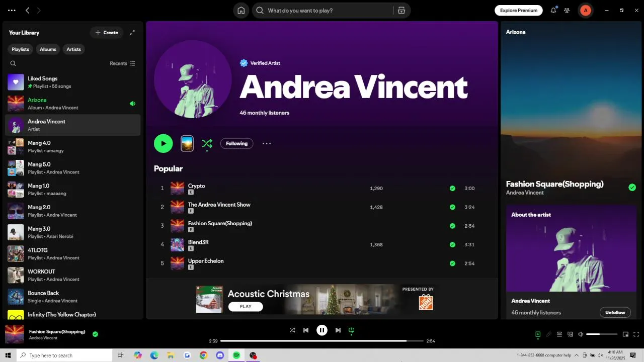Open more options for Andrea Vincent
This screenshot has height=362, width=644.
click(267, 143)
